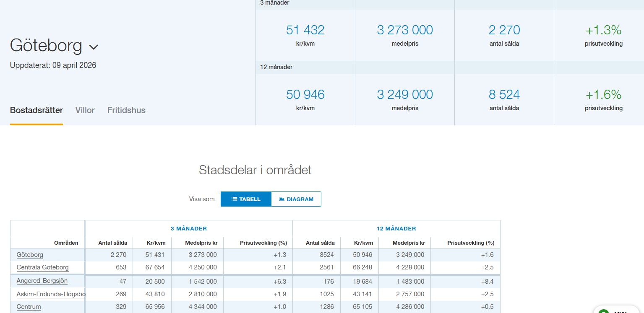Go to Angered-Bergsjön district link
This screenshot has width=644, height=313.
[42, 281]
